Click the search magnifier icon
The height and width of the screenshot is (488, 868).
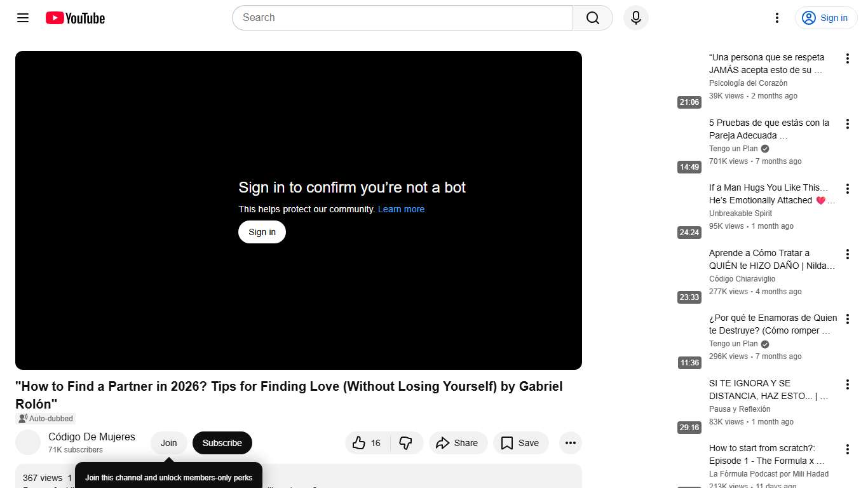[592, 18]
